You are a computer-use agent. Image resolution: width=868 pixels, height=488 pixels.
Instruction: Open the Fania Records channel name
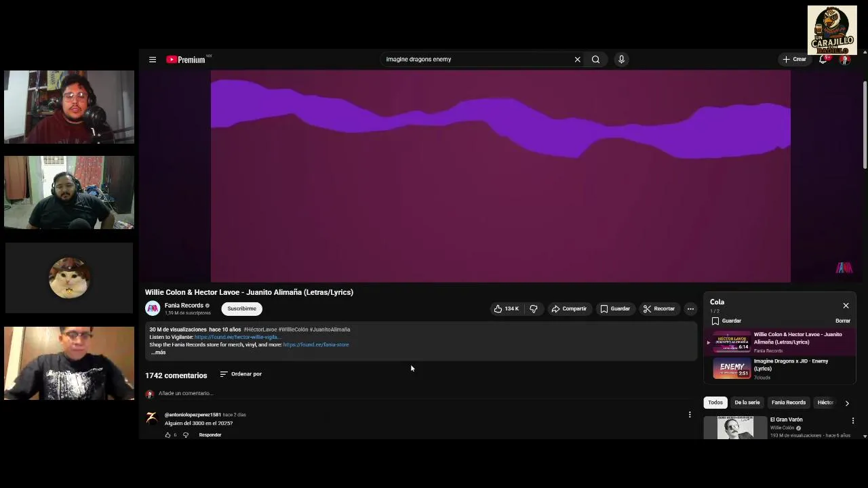coord(184,306)
